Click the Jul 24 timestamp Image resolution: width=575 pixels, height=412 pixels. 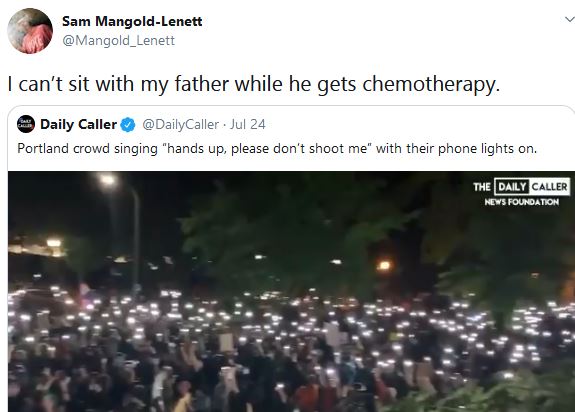click(248, 125)
